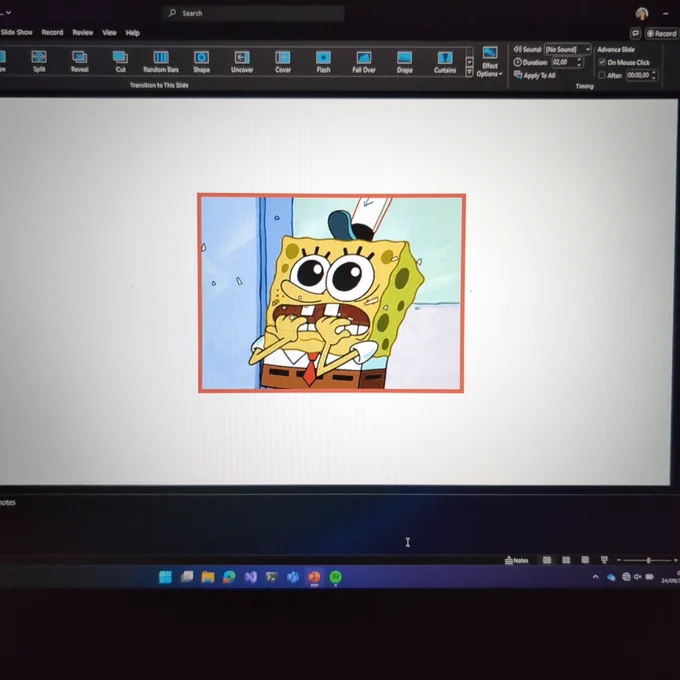Open Visual Studio from taskbar
This screenshot has width=680, height=680.
pyautogui.click(x=251, y=577)
